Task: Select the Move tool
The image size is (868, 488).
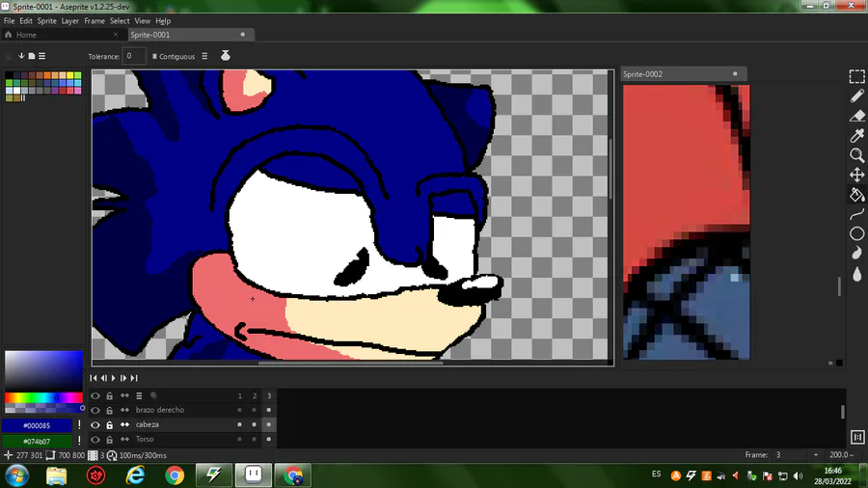Action: (857, 175)
